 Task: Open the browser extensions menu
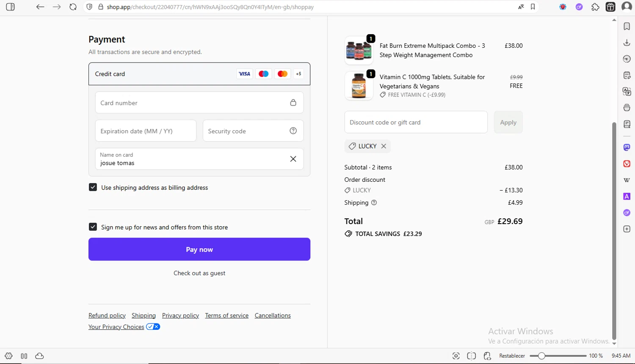tap(595, 7)
